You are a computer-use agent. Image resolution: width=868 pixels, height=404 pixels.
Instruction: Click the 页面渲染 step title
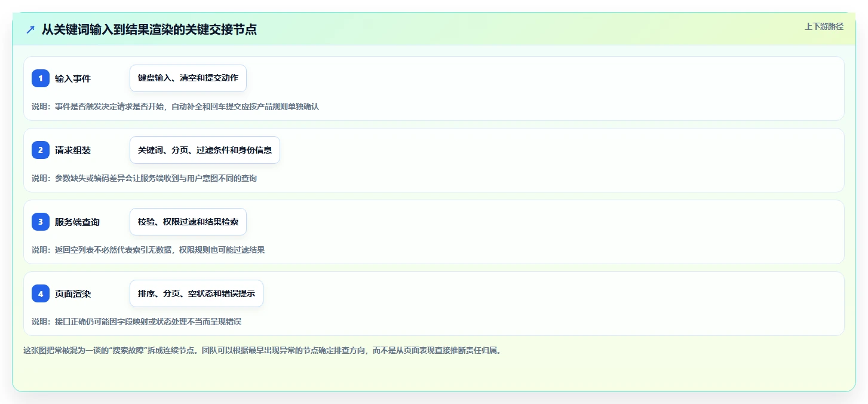pyautogui.click(x=73, y=293)
